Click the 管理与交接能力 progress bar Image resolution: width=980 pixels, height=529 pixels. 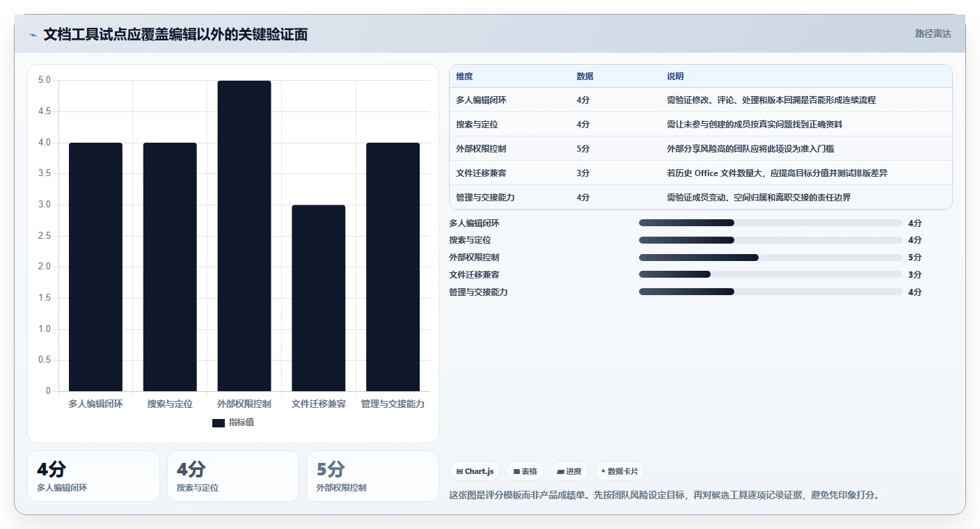tap(770, 292)
